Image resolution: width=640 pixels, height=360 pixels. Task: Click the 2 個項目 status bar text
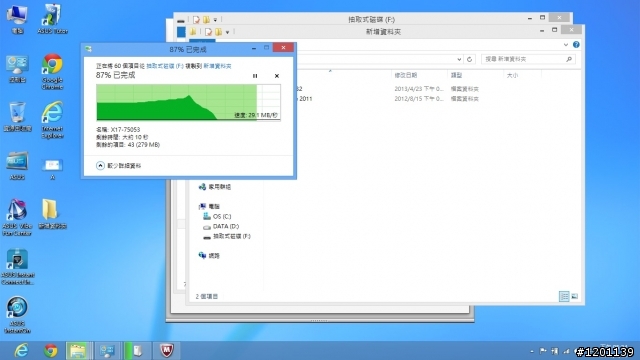(x=207, y=296)
